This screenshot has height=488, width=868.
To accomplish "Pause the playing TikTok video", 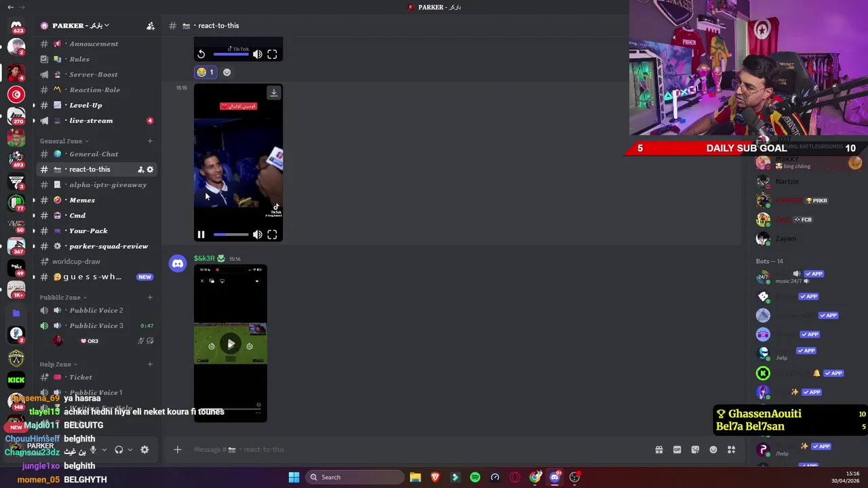I will (201, 235).
